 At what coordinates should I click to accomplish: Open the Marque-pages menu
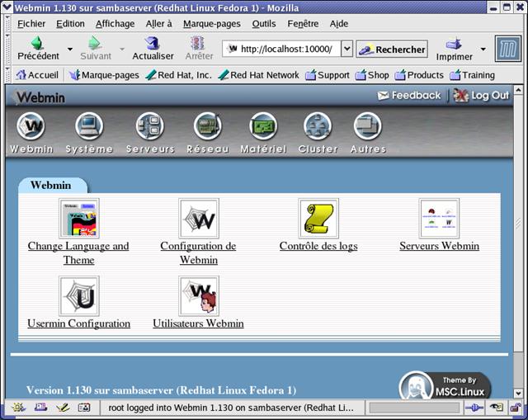tap(212, 24)
